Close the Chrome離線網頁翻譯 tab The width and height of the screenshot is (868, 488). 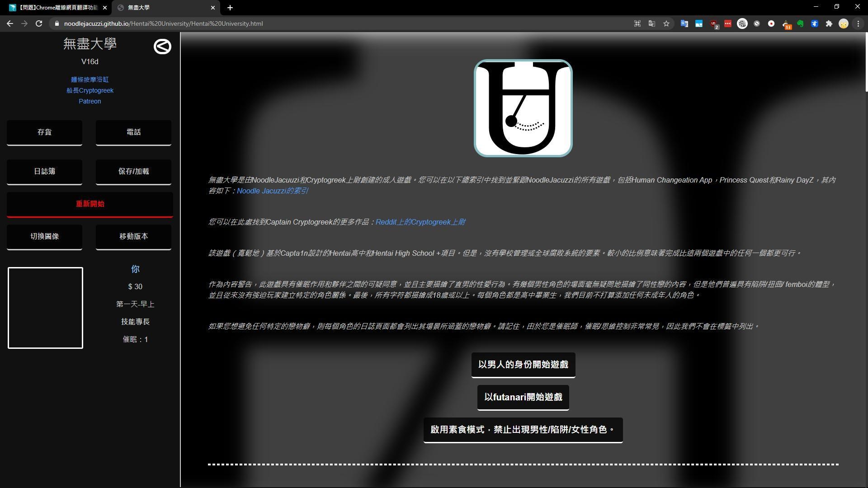(x=105, y=8)
